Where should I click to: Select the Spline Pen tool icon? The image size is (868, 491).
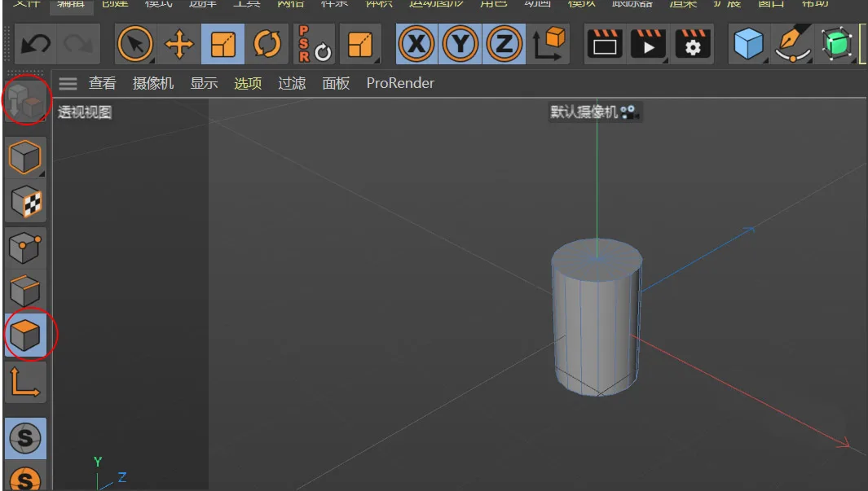[x=792, y=44]
